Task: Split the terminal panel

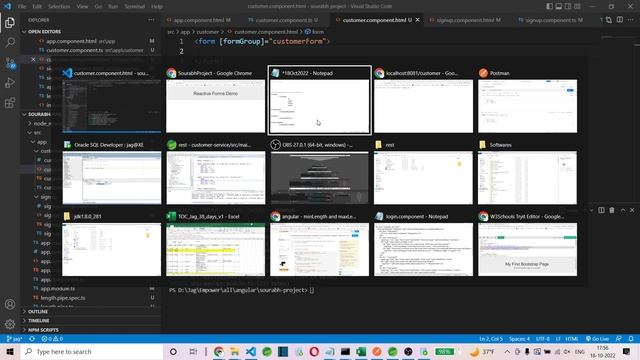Action: pos(601,210)
